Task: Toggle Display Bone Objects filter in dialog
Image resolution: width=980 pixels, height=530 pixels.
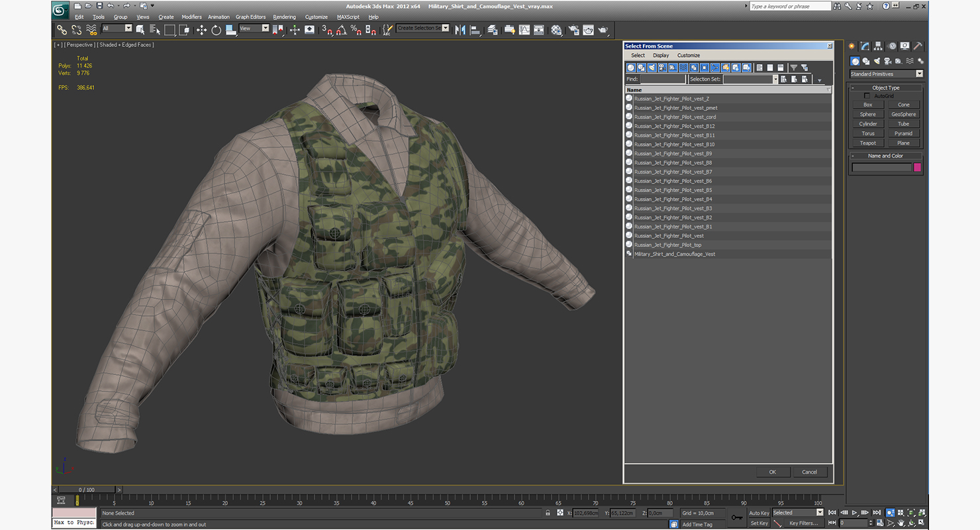Action: coord(715,68)
